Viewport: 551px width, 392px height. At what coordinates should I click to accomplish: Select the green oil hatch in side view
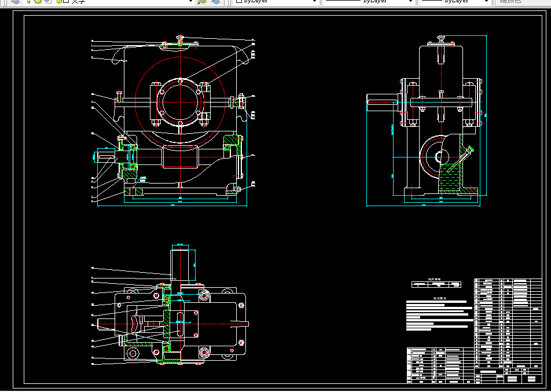[x=450, y=178]
